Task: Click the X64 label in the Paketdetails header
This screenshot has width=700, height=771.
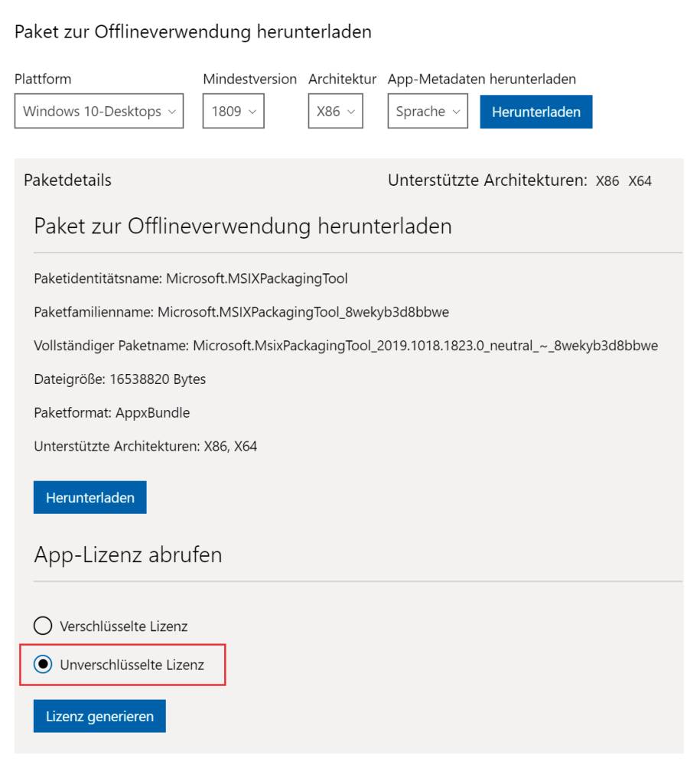Action: pos(640,181)
